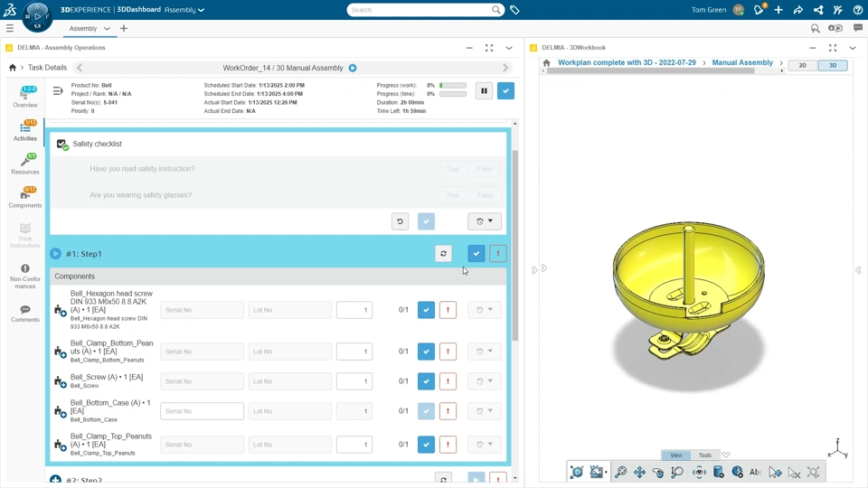Viewport: 868px width, 488px height.
Task: Open history dropdown for Bell_Bottom_Case row
Action: pyautogui.click(x=485, y=411)
